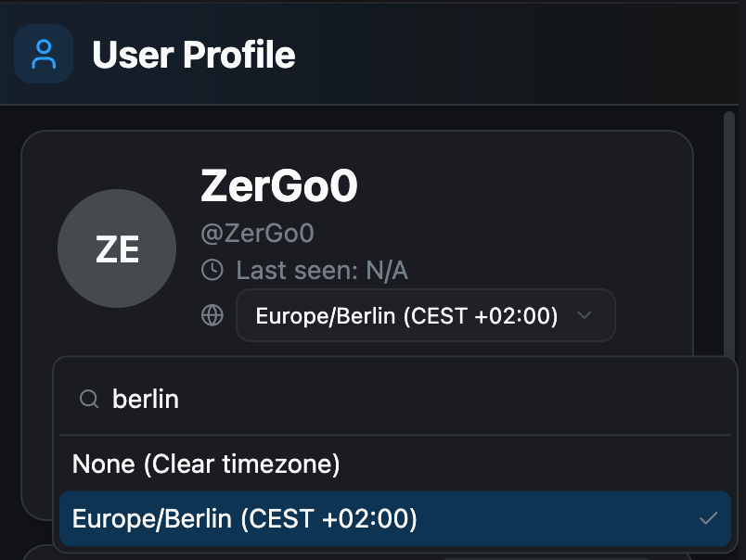
Task: Click the ZerGo0 profile name
Action: (x=279, y=186)
